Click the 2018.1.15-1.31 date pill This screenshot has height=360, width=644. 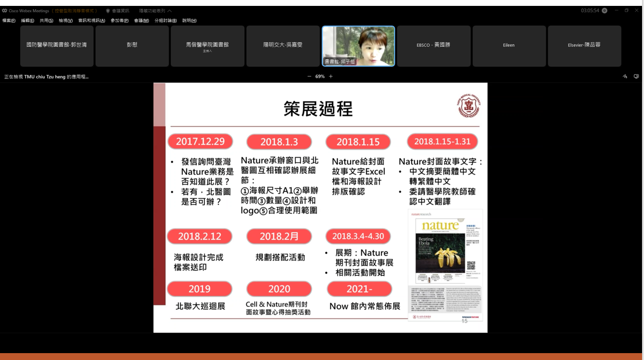click(442, 141)
